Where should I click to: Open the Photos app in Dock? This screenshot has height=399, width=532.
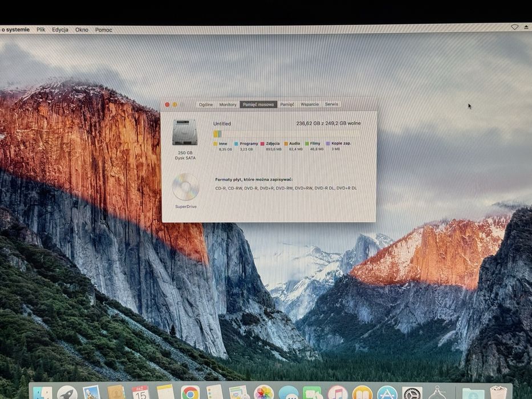(x=263, y=393)
